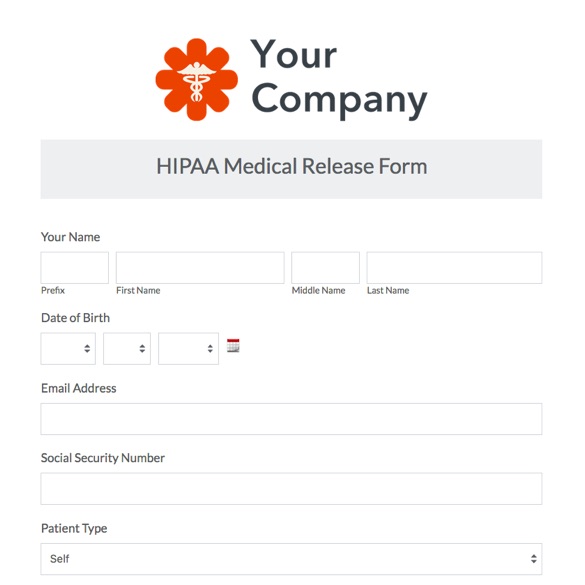Focus the Last Name input field
Screen dimensions: 585x585
tap(454, 268)
